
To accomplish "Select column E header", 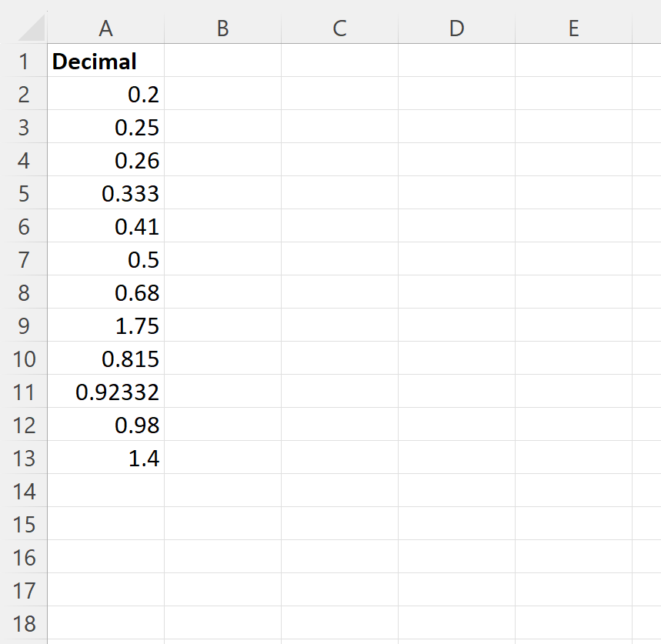I will [573, 28].
